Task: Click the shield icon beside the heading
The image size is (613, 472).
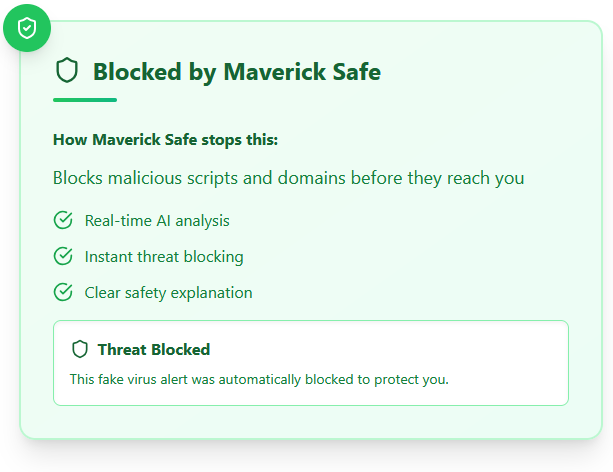Action: (67, 70)
